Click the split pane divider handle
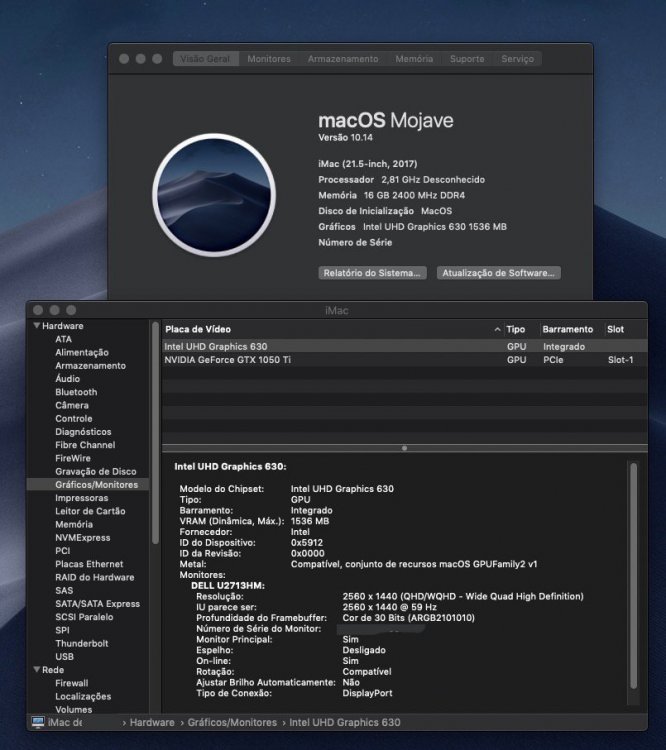The height and width of the screenshot is (750, 666). [404, 448]
